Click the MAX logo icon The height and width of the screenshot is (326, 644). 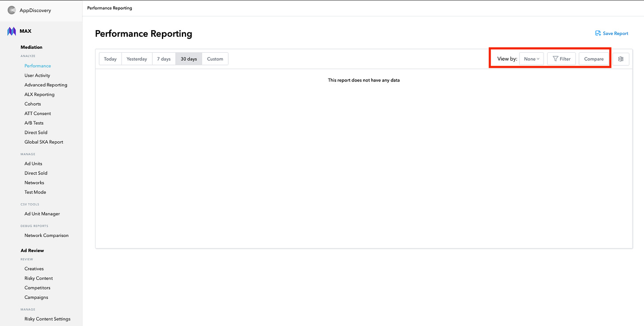pyautogui.click(x=11, y=31)
